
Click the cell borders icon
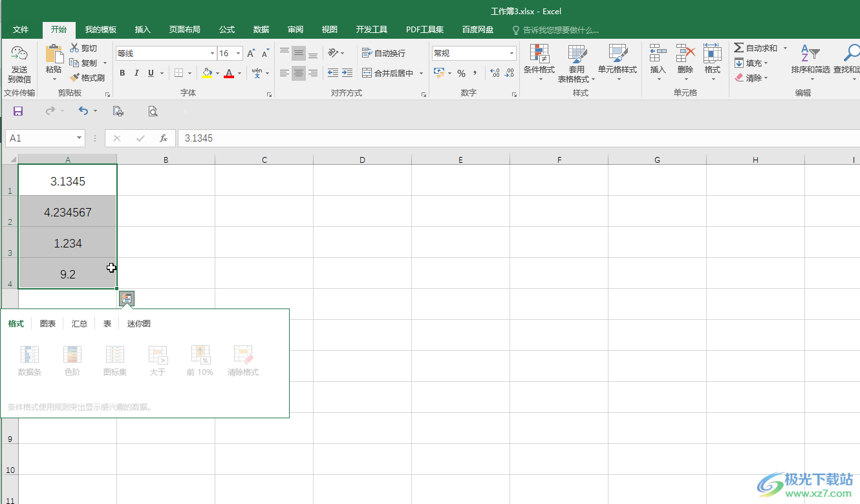click(x=179, y=74)
